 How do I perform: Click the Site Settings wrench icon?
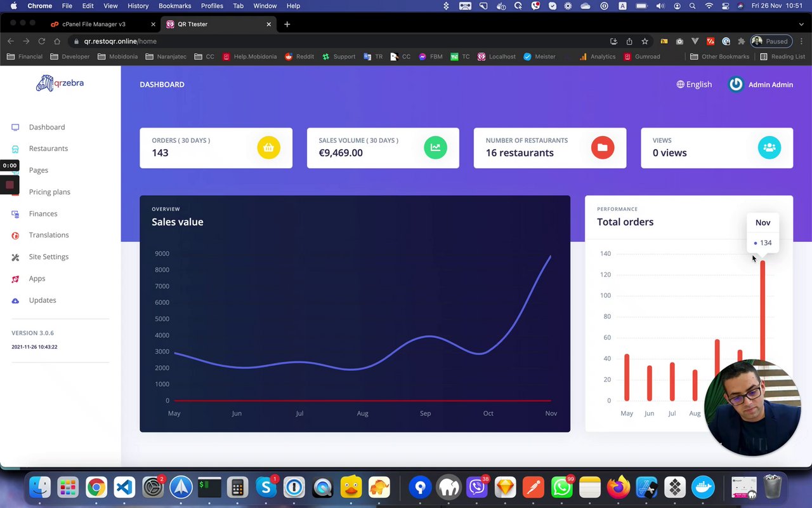(x=15, y=257)
